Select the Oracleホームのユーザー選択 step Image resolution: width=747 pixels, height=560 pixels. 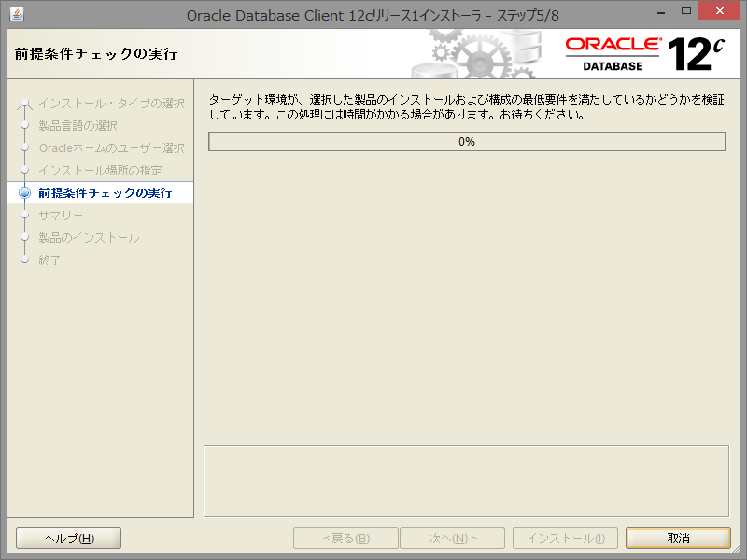tap(111, 148)
